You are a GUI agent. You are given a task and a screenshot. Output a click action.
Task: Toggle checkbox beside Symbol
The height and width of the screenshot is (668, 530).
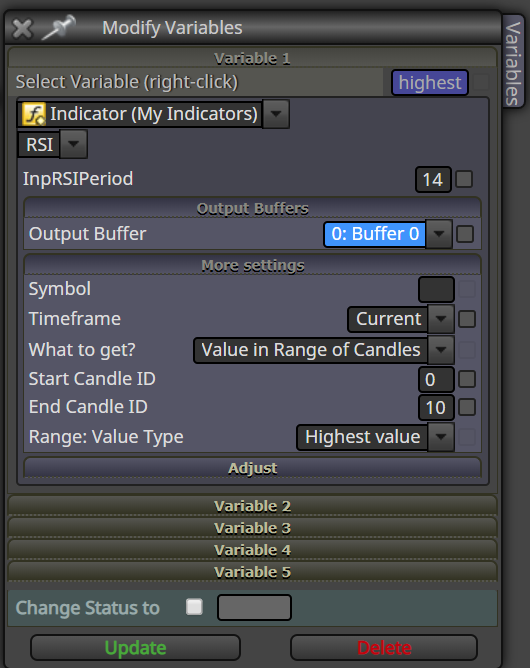[467, 289]
